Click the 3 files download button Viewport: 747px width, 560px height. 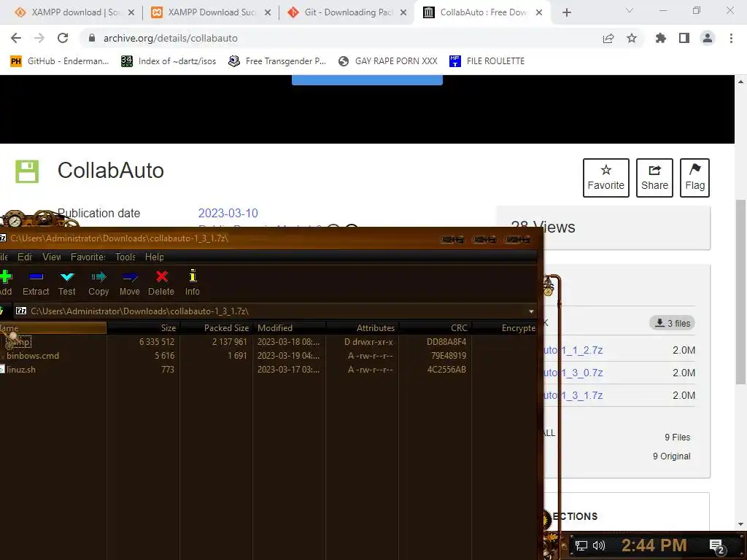[672, 323]
